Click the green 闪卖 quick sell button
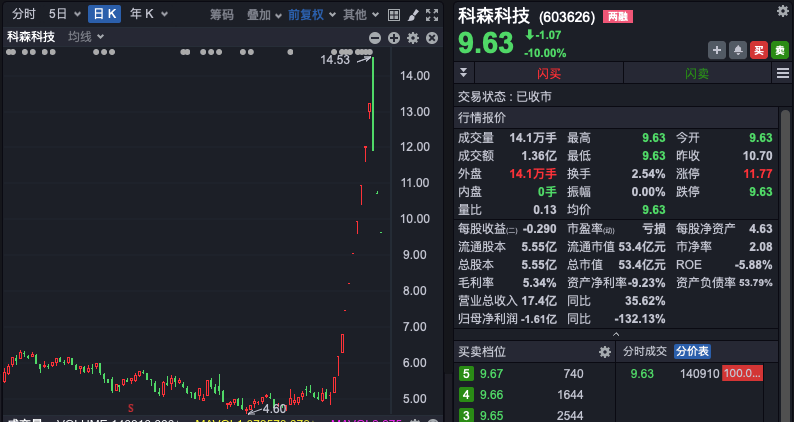The image size is (794, 422). [x=697, y=73]
